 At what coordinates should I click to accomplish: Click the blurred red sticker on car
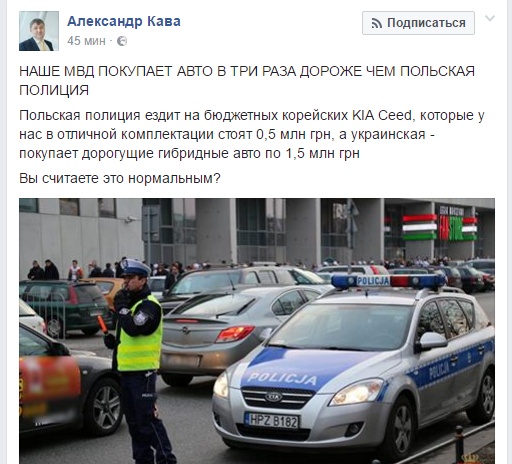point(50,380)
